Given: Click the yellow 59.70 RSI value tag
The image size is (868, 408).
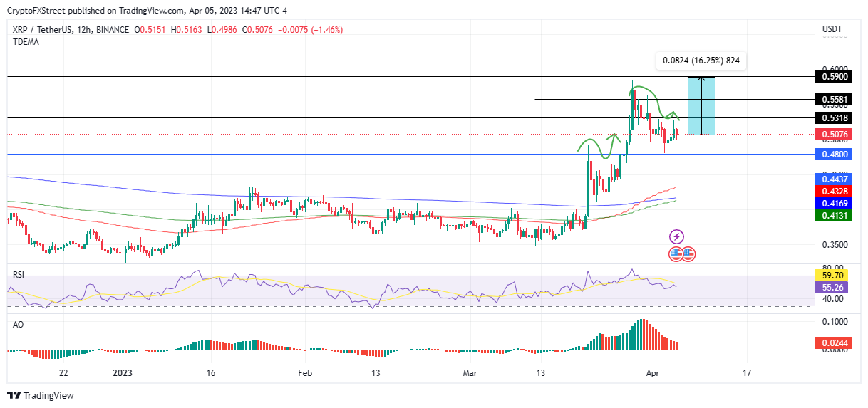Looking at the screenshot, I should pyautogui.click(x=832, y=273).
